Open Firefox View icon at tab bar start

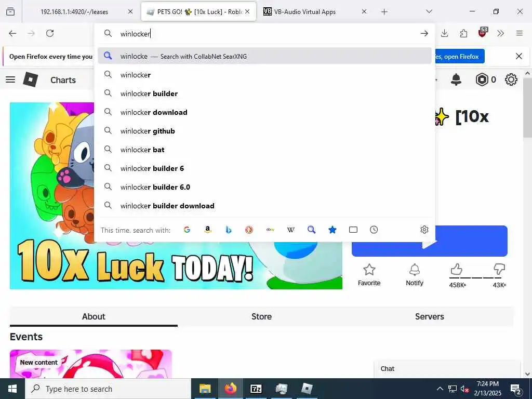coord(10,11)
